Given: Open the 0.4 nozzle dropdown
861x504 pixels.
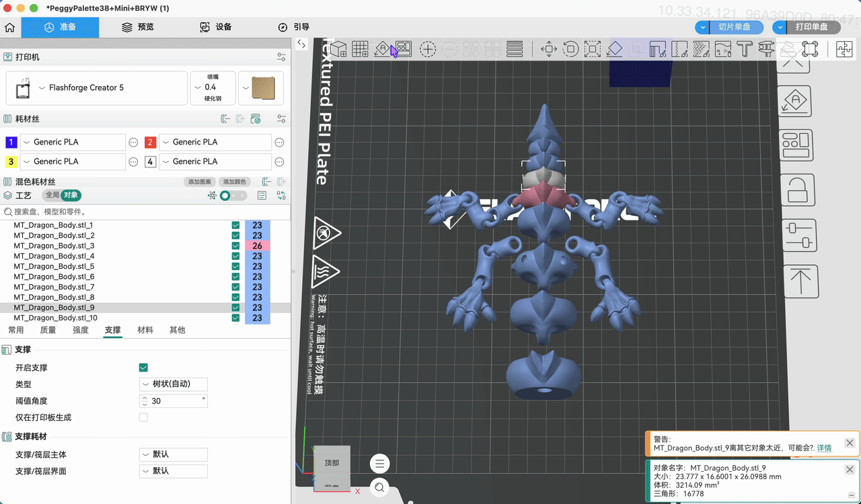Looking at the screenshot, I should [213, 88].
